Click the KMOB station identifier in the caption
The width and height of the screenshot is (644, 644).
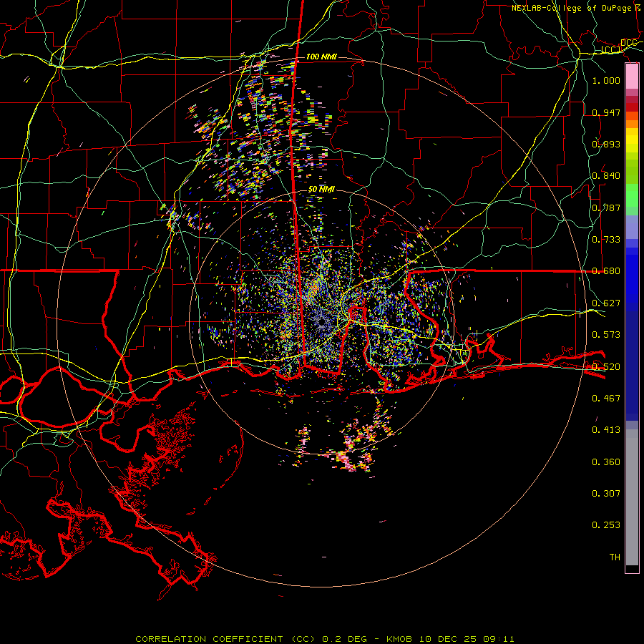(x=399, y=639)
